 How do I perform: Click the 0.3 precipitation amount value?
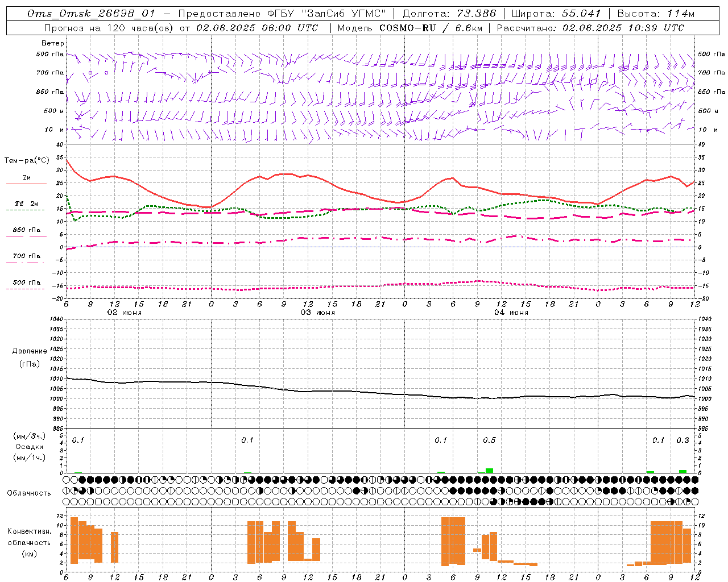(x=682, y=440)
